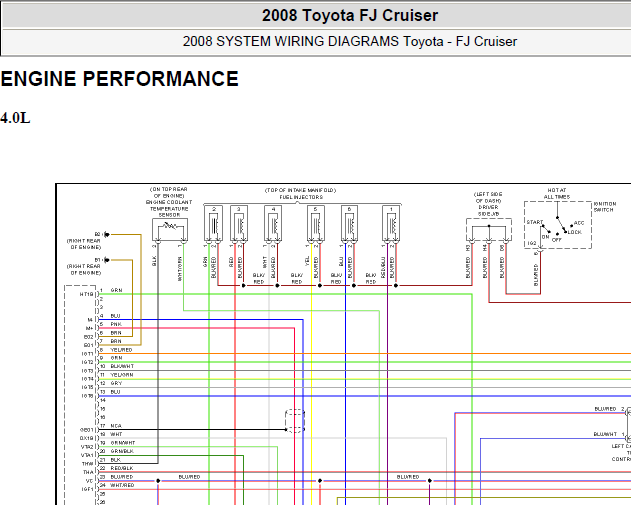This screenshot has width=631, height=505.
Task: Click the "HT1B" pin label
Action: (87, 295)
